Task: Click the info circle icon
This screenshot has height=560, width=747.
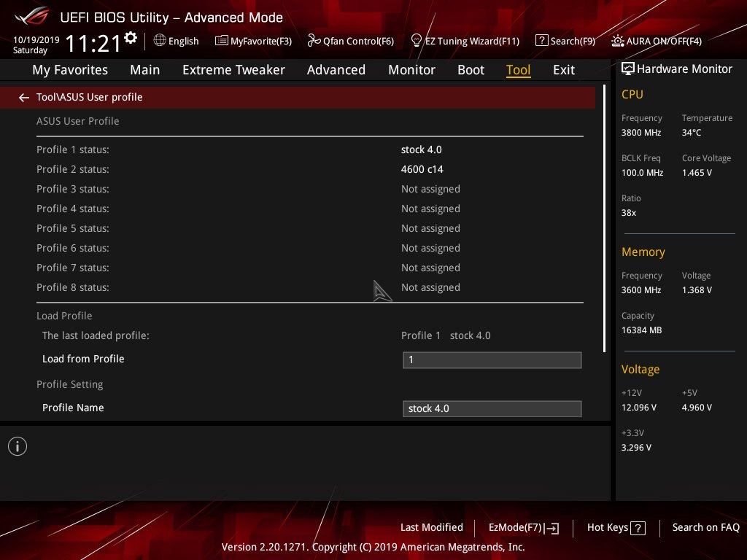Action: tap(18, 446)
